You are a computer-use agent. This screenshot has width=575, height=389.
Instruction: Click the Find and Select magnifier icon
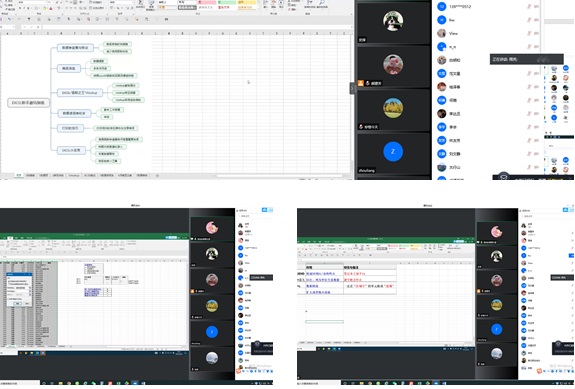click(x=322, y=3)
